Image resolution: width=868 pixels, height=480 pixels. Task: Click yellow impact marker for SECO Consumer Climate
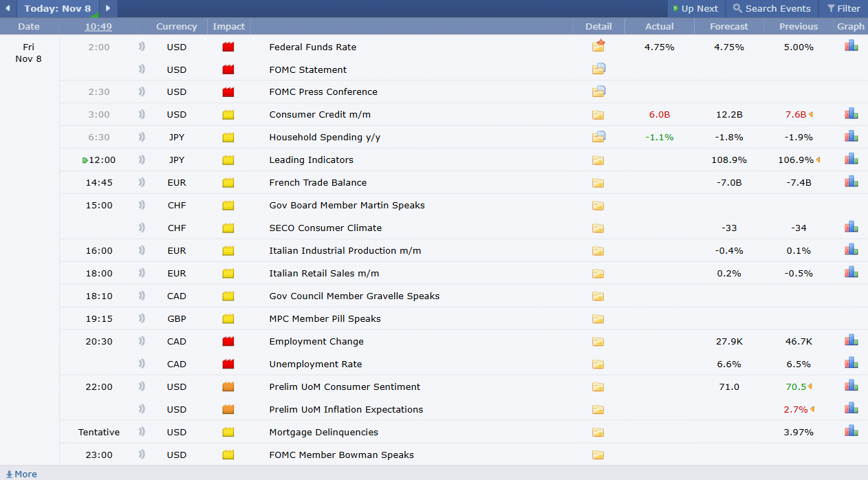tap(228, 228)
